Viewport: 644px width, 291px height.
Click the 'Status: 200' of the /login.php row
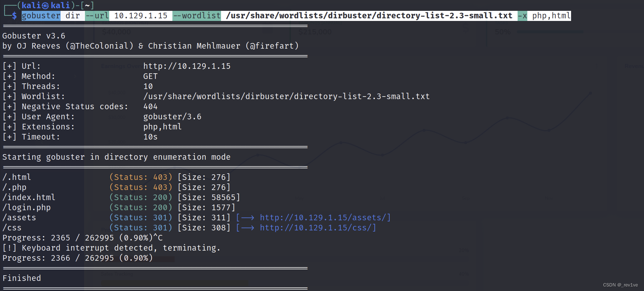(x=141, y=208)
